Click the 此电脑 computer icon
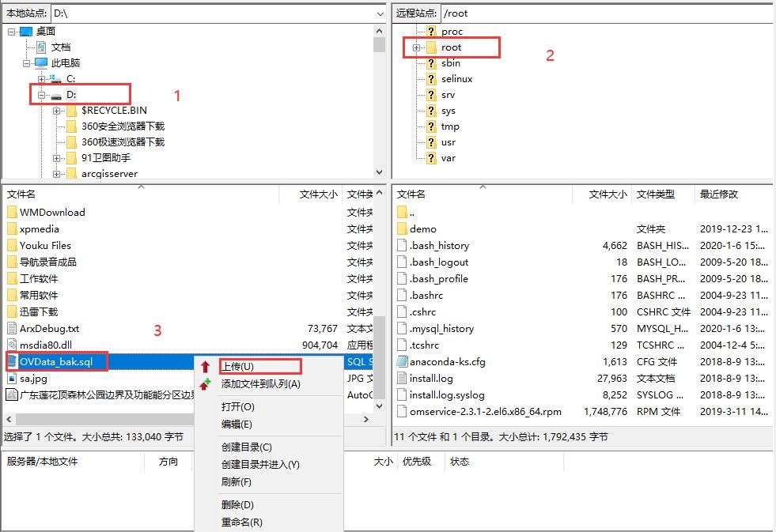The image size is (776, 532). point(41,63)
